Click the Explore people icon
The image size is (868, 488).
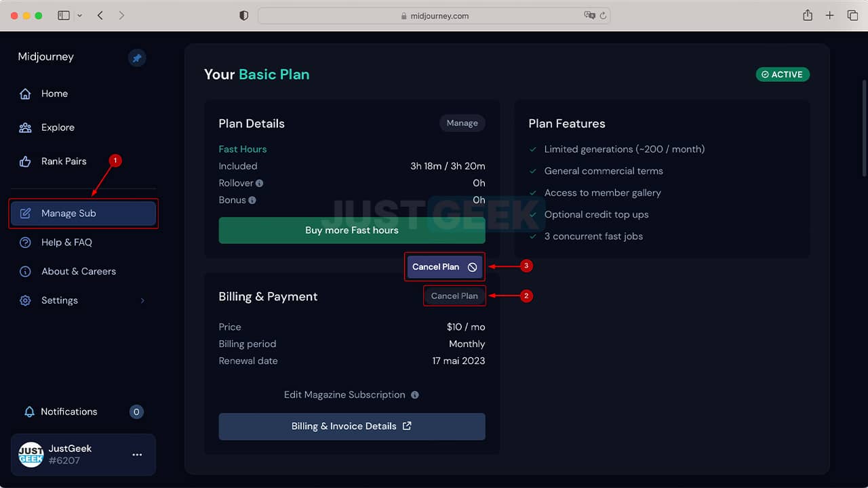tap(25, 127)
